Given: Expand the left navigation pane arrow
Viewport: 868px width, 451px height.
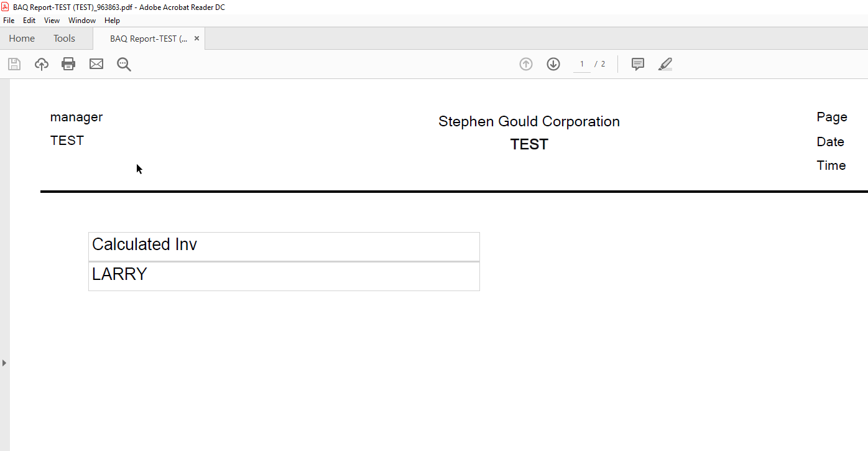Looking at the screenshot, I should 4,363.
